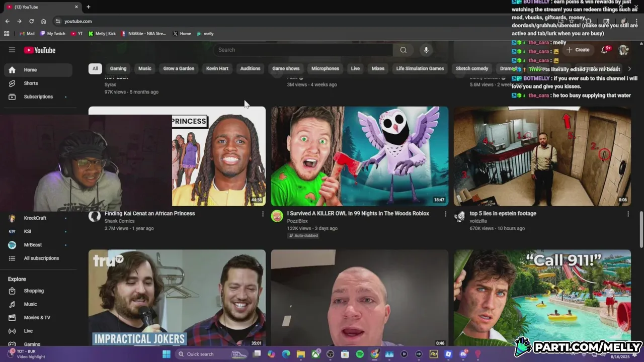
Task: Open the PozziBlox channel avatar
Action: pos(277,216)
